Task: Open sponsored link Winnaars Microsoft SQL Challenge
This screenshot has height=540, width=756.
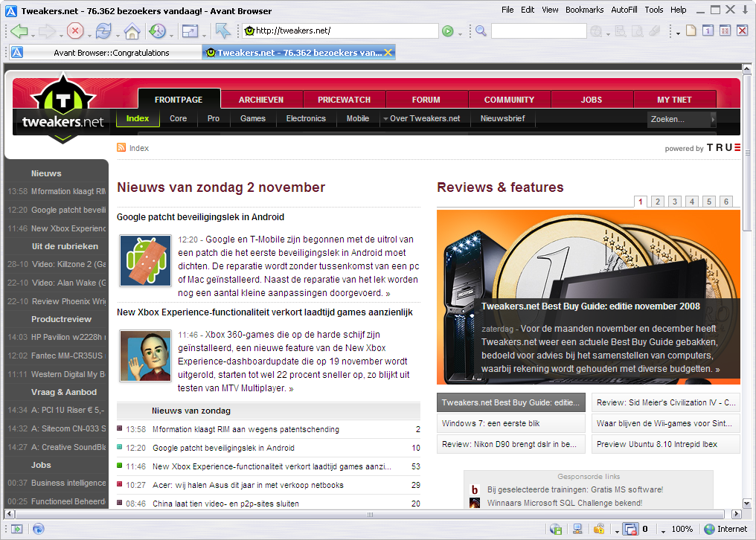Action: [565, 503]
